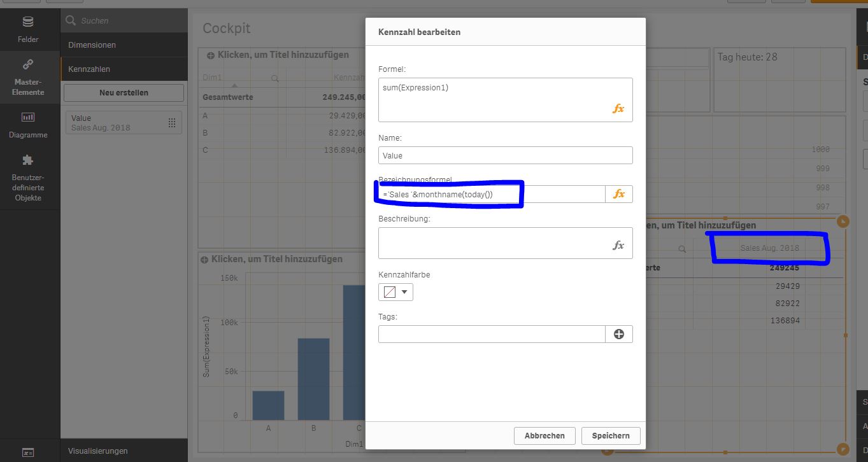Click the value 997 in the right list

click(x=823, y=207)
